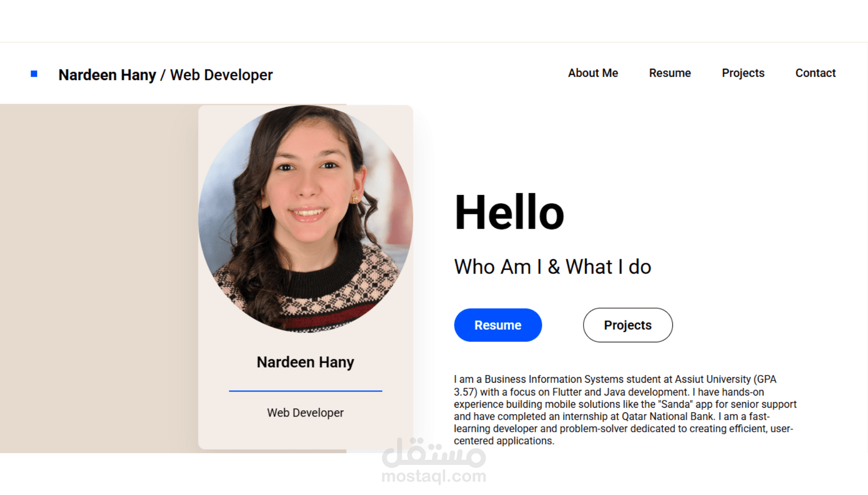Select the name text under the photo
The image size is (868, 495).
tap(305, 362)
